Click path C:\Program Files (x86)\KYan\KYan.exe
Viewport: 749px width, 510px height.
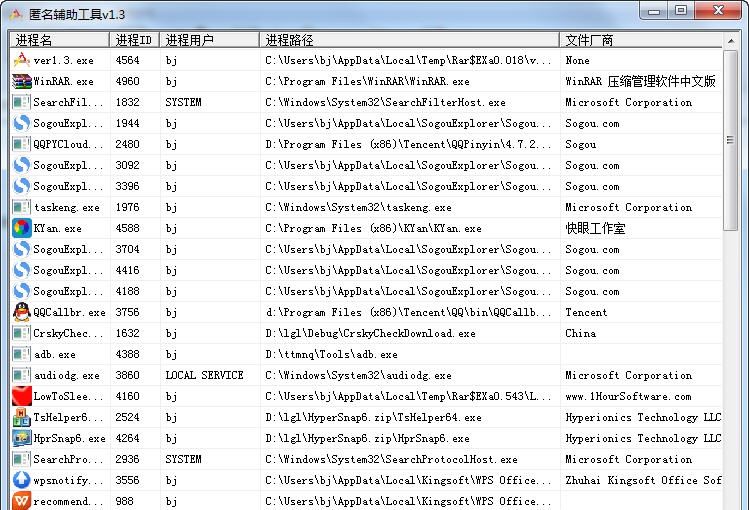point(373,228)
